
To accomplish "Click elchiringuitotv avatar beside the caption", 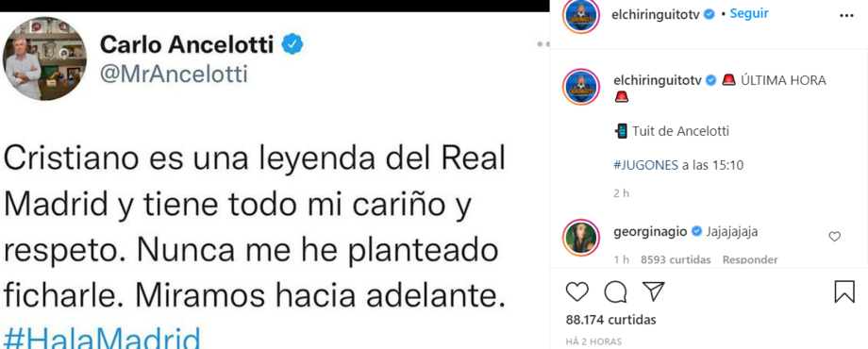I will coord(581,88).
